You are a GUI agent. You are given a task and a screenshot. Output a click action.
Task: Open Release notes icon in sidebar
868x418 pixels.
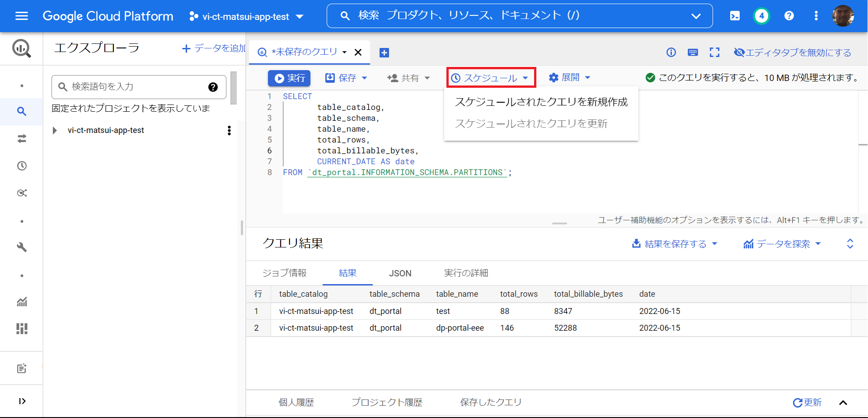pyautogui.click(x=22, y=368)
